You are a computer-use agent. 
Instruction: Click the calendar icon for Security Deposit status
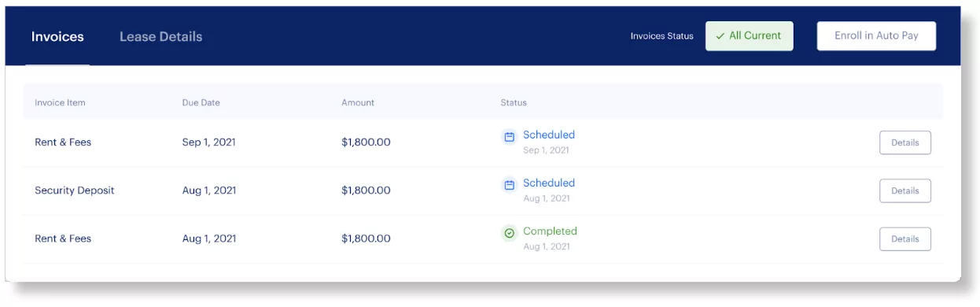(x=509, y=185)
